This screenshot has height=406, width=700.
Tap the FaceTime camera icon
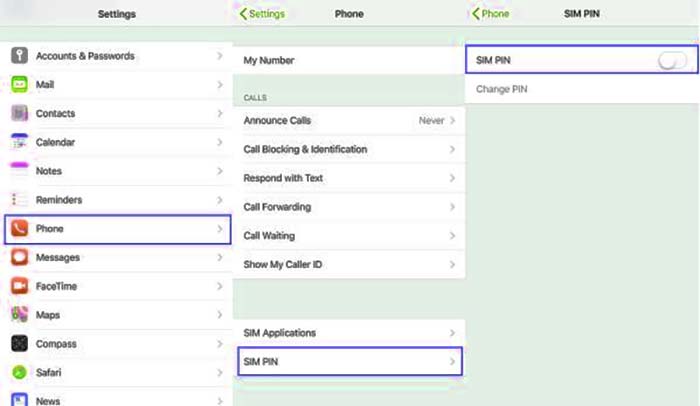[x=19, y=286]
